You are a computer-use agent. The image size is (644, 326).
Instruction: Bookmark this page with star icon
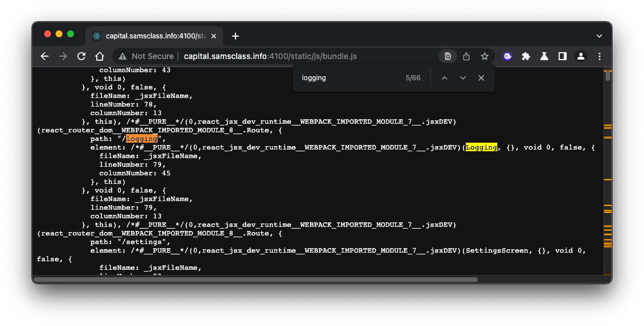point(485,56)
